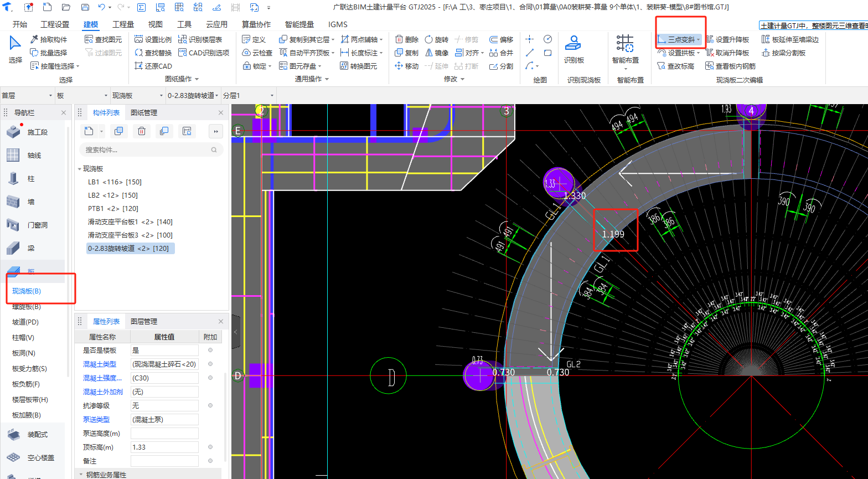This screenshot has width=868, height=479.
Task: Switch to 图层管理 tab
Action: (144, 321)
